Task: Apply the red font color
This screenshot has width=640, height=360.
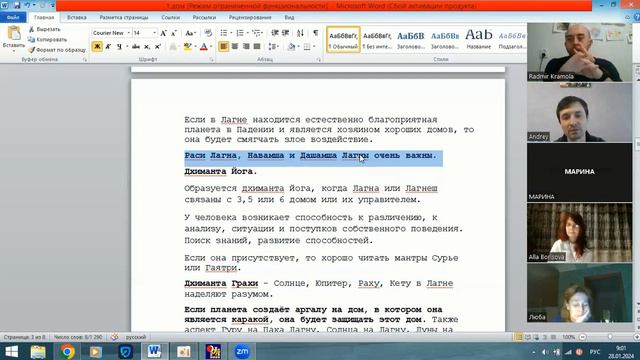Action: [x=204, y=47]
